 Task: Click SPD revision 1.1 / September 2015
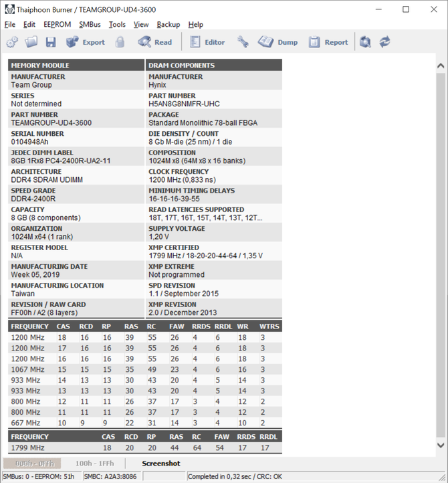(183, 294)
